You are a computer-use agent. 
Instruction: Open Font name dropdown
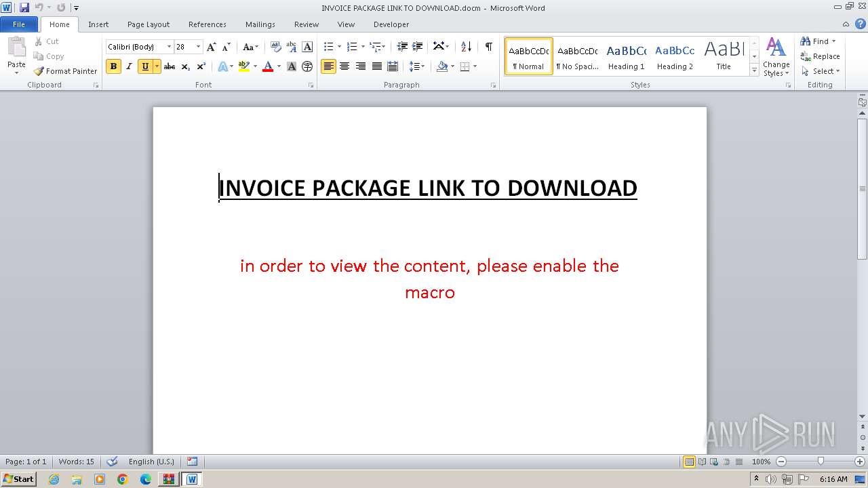[x=169, y=47]
